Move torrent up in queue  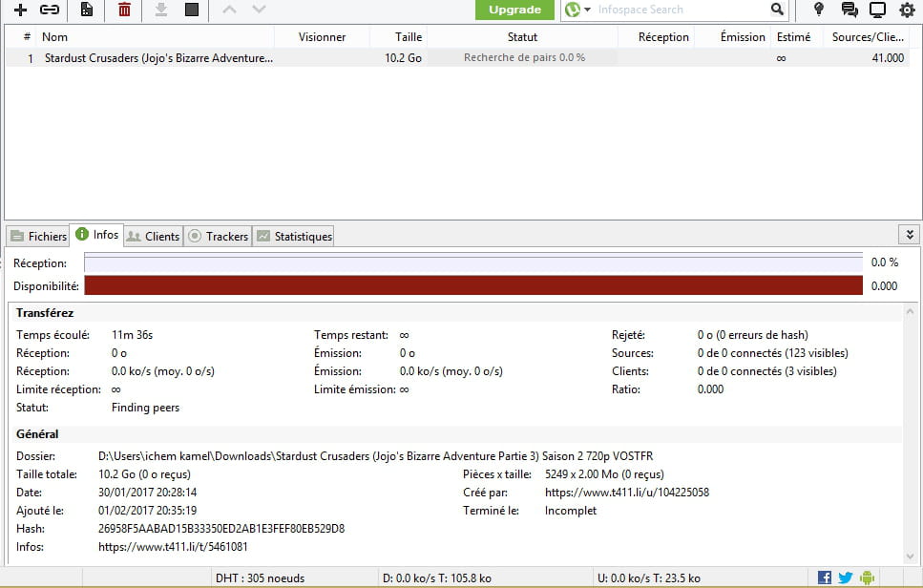point(230,10)
